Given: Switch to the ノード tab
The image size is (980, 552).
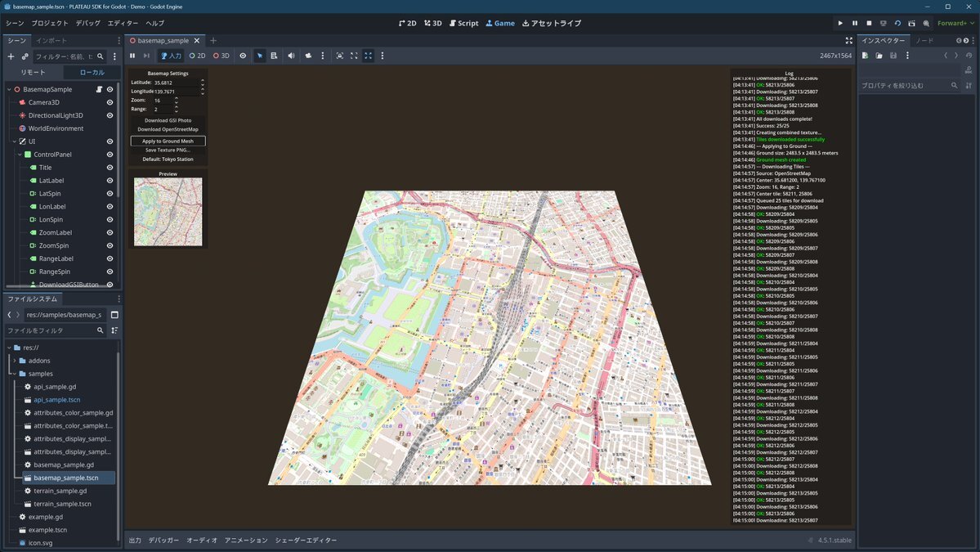Looking at the screenshot, I should [924, 40].
